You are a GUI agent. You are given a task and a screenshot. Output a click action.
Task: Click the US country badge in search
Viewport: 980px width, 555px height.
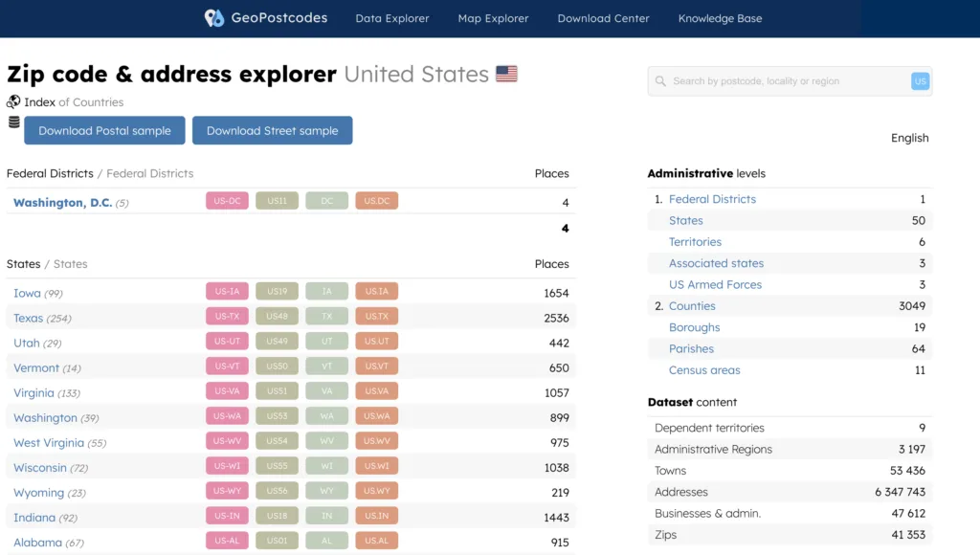click(x=920, y=81)
